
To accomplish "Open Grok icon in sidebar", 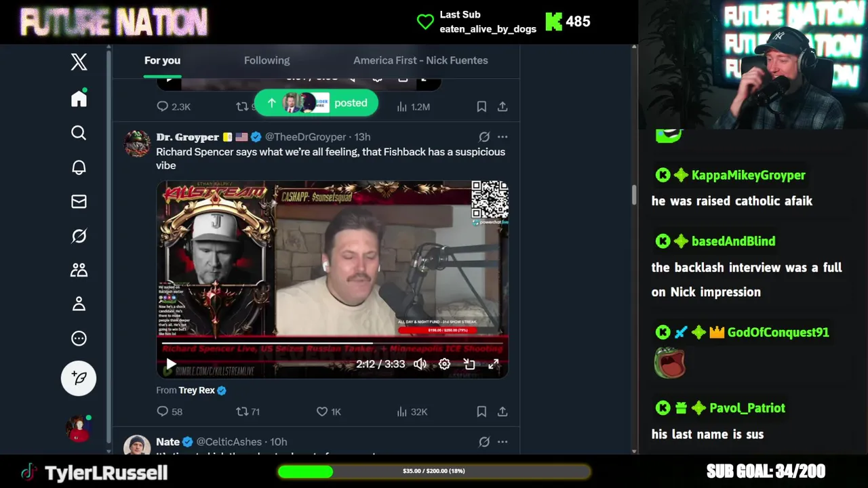I will click(79, 236).
